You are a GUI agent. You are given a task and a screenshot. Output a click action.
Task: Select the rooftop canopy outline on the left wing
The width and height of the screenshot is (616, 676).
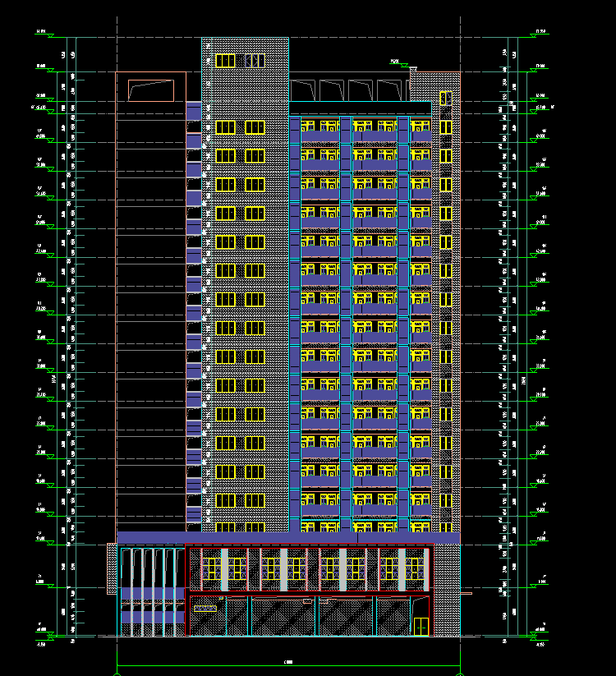tap(151, 90)
